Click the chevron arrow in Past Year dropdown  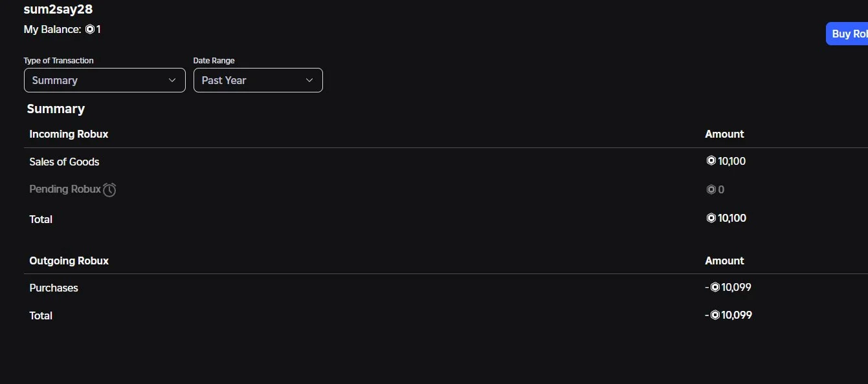[x=309, y=80]
